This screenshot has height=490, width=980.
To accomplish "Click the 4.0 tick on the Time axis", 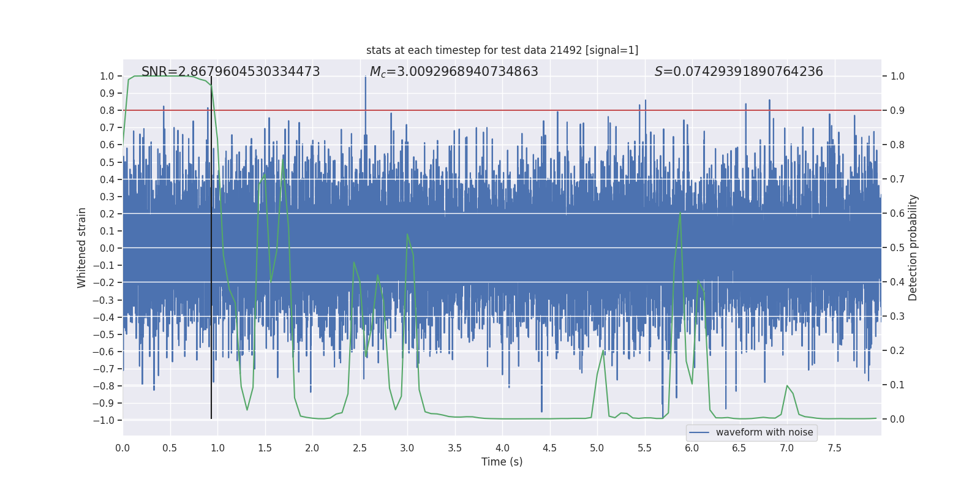I will point(502,448).
